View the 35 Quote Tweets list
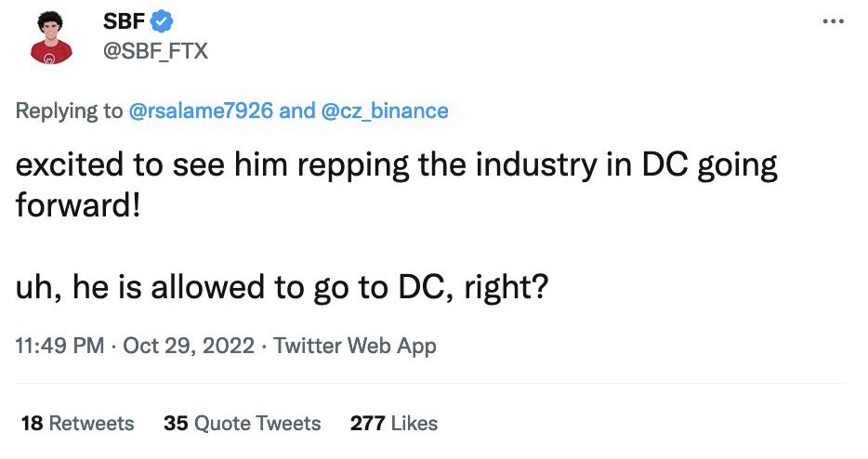This screenshot has height=459, width=868. tap(242, 423)
